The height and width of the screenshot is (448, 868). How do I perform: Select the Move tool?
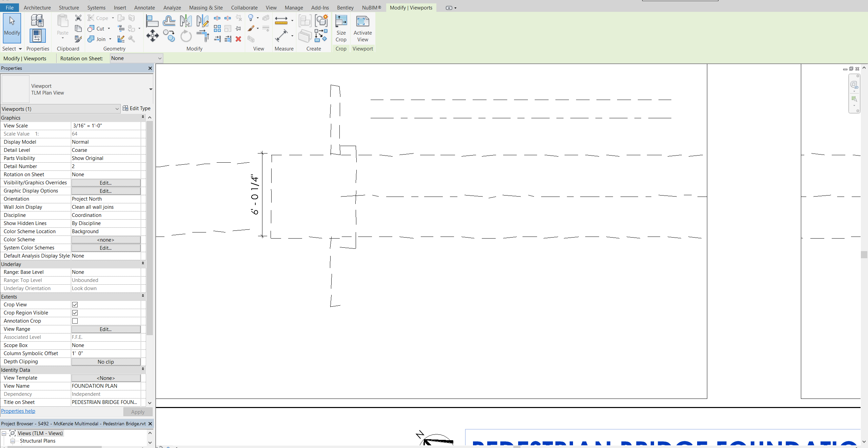tap(152, 36)
